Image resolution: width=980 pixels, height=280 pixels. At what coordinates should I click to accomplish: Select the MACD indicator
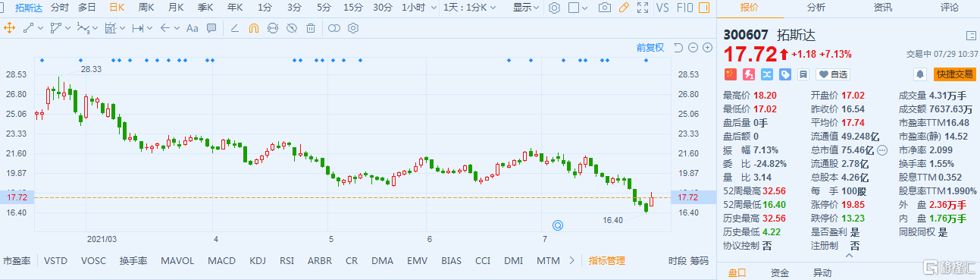[x=222, y=260]
